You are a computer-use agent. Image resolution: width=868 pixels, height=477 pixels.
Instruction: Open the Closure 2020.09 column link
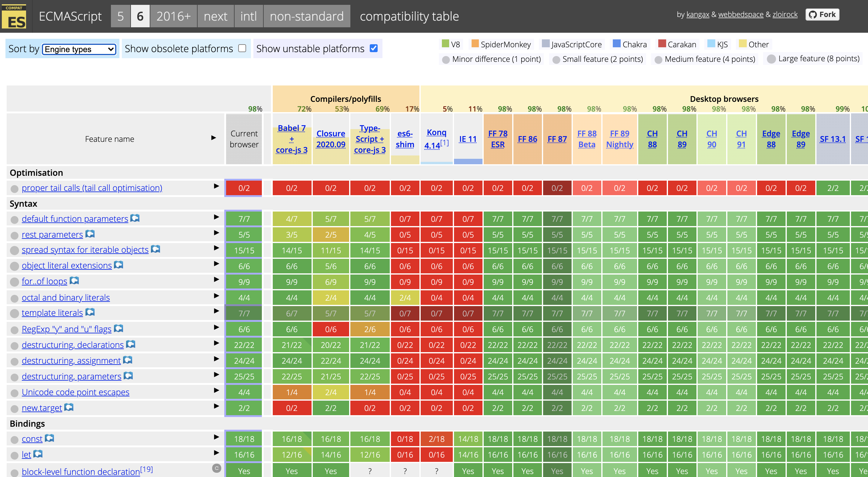click(x=331, y=139)
